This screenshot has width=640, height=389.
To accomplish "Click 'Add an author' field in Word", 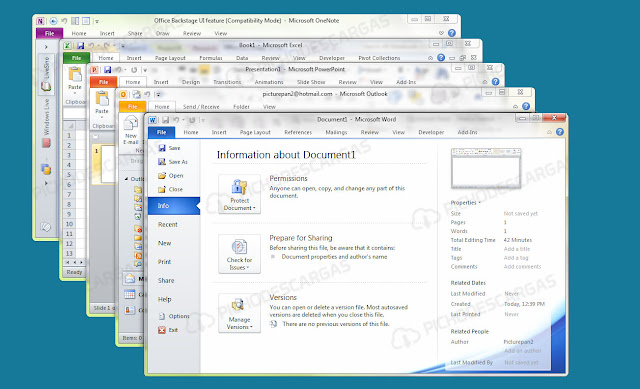I will coord(522,351).
